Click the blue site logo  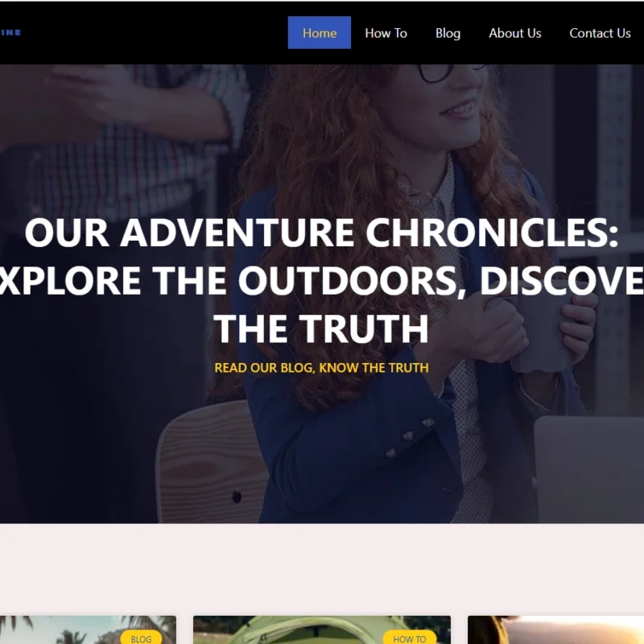click(10, 32)
